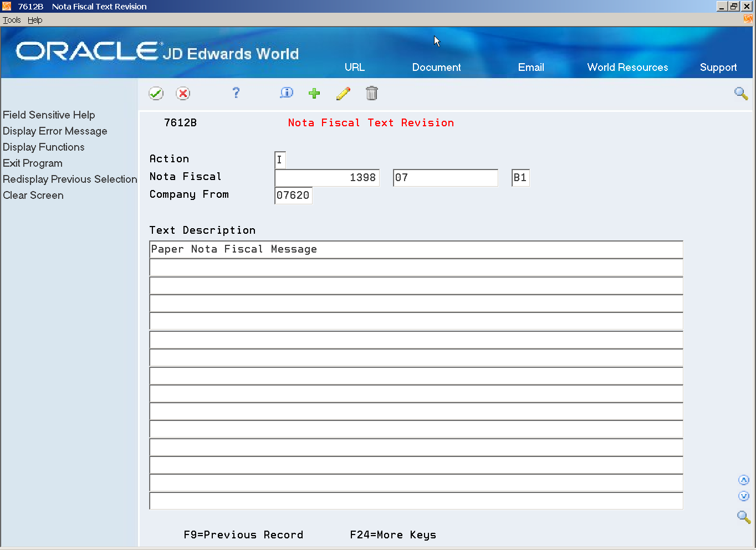The image size is (756, 550).
Task: Open the World Resources link
Action: tap(627, 67)
